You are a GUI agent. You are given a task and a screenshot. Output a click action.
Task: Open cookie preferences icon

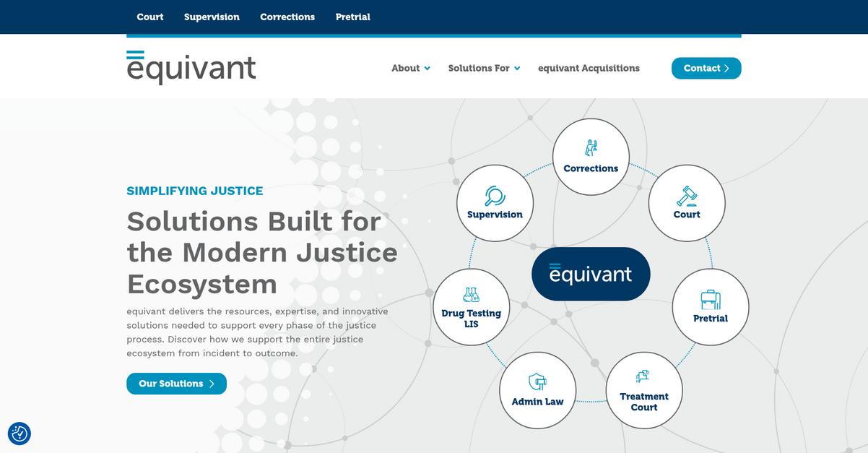click(x=19, y=433)
